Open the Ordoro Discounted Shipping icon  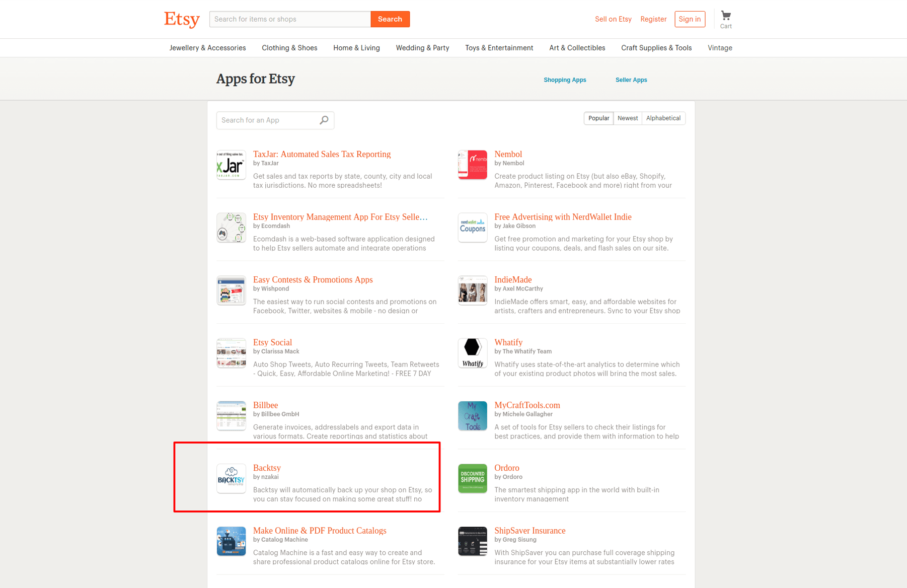[472, 478]
